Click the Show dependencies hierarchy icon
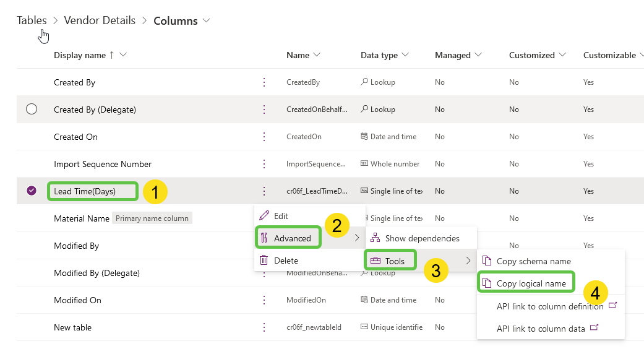The image size is (644, 349). click(x=375, y=238)
